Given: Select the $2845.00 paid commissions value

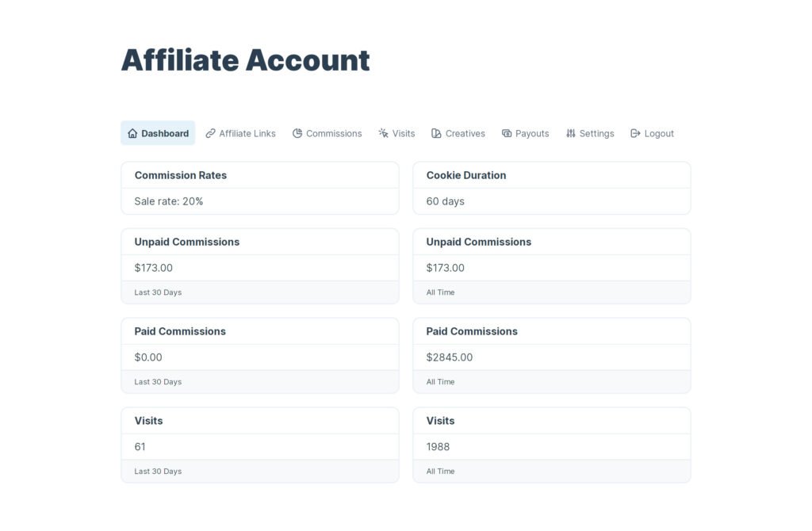Looking at the screenshot, I should 450,357.
